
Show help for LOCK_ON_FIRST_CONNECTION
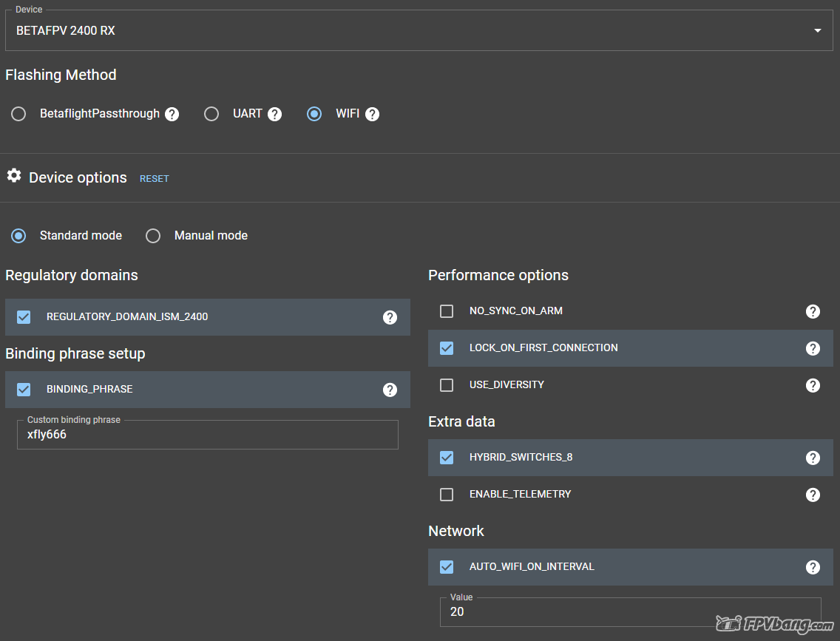click(x=813, y=348)
